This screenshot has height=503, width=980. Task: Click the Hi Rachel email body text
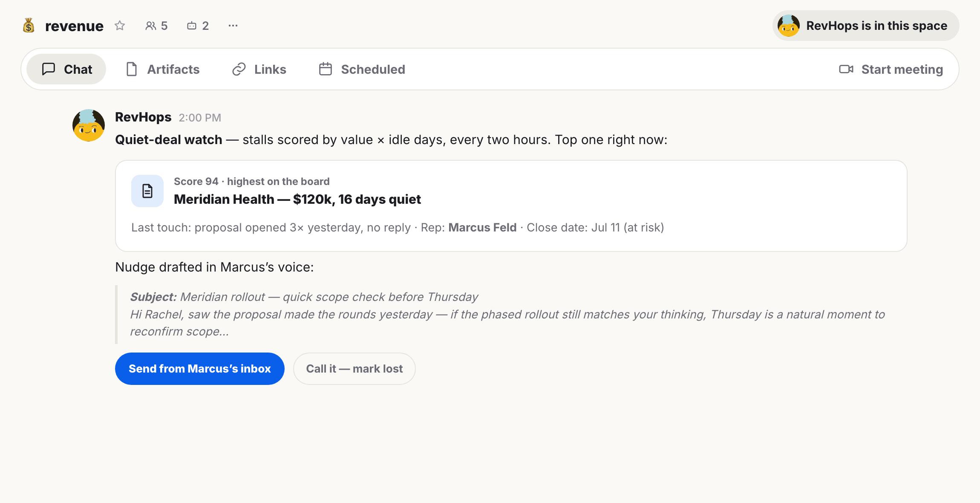[507, 323]
